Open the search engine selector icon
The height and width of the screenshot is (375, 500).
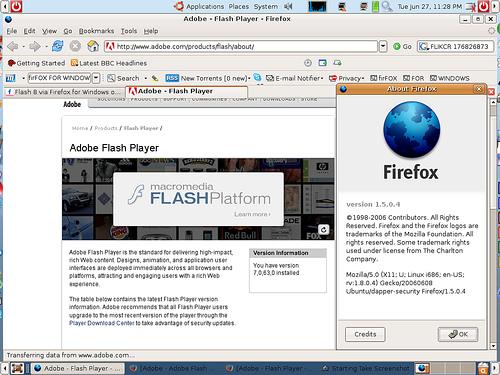click(x=423, y=46)
